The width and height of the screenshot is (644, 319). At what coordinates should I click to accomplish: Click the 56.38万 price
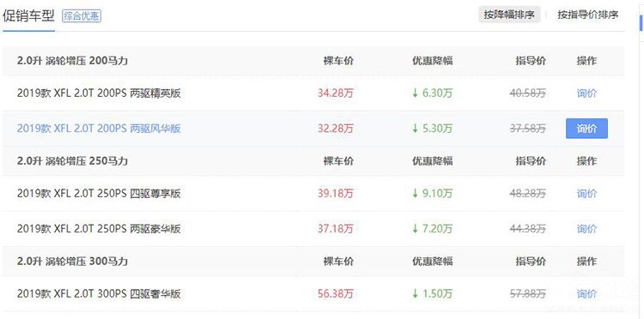point(336,293)
